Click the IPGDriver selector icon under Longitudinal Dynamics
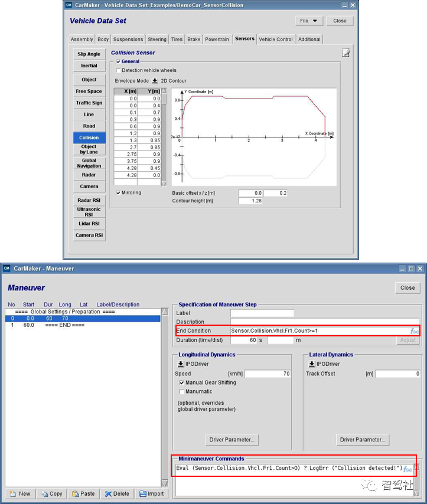This screenshot has width=427, height=504. click(181, 364)
